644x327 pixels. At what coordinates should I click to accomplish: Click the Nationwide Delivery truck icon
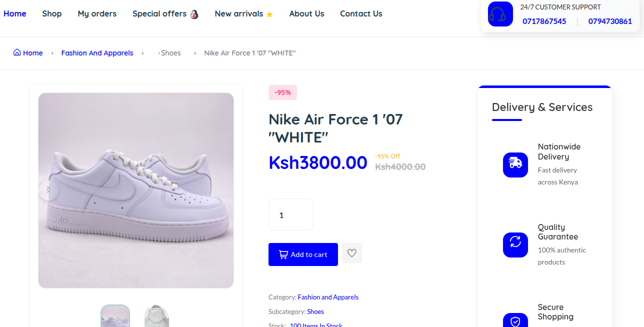coord(515,165)
